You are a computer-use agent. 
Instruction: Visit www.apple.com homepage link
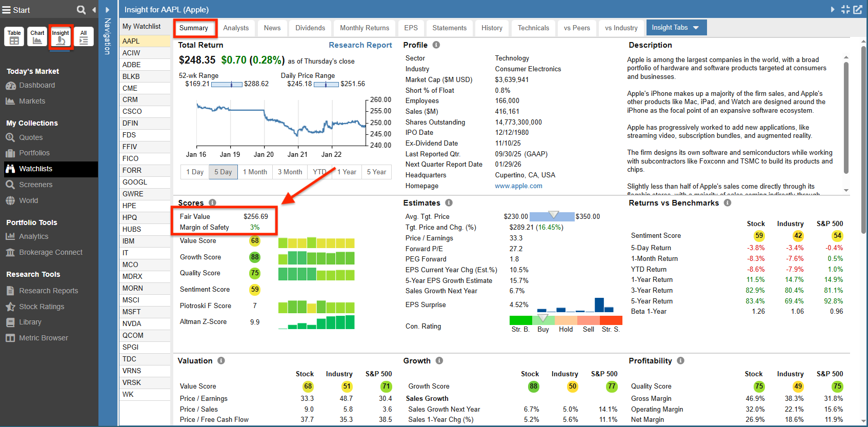(518, 186)
